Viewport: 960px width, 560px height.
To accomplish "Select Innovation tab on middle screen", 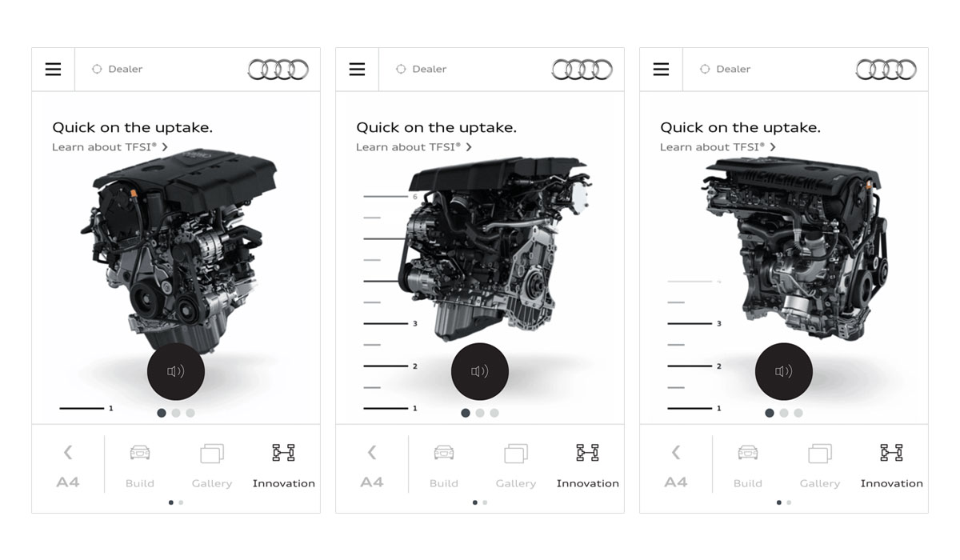I will tap(588, 466).
